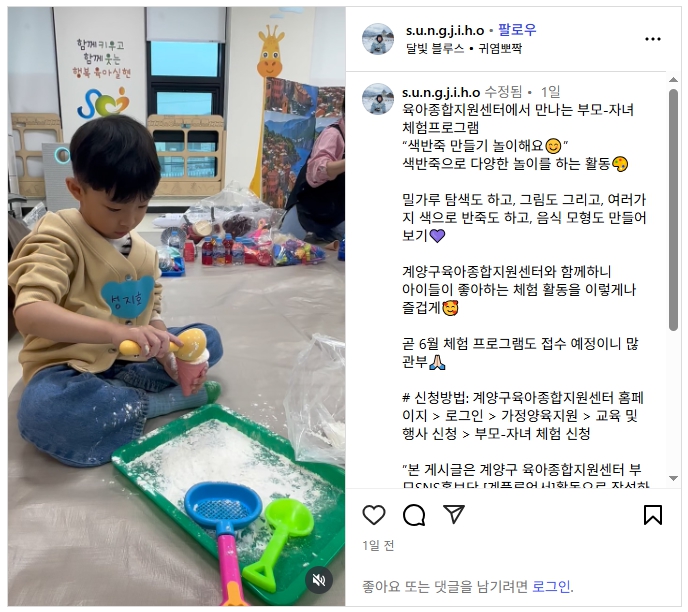This screenshot has width=688, height=612.
Task: Open comments with the speech bubble icon
Action: [414, 515]
